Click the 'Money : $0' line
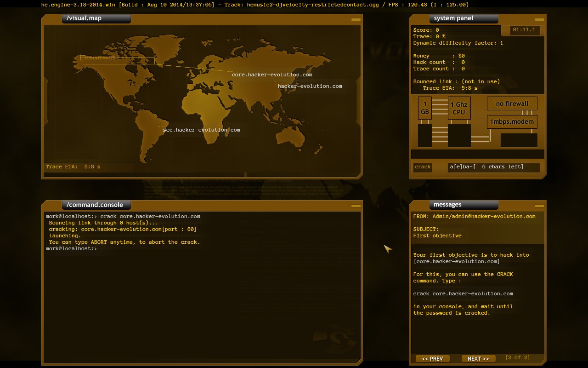Viewport: 588px width, 368px height. tap(439, 56)
